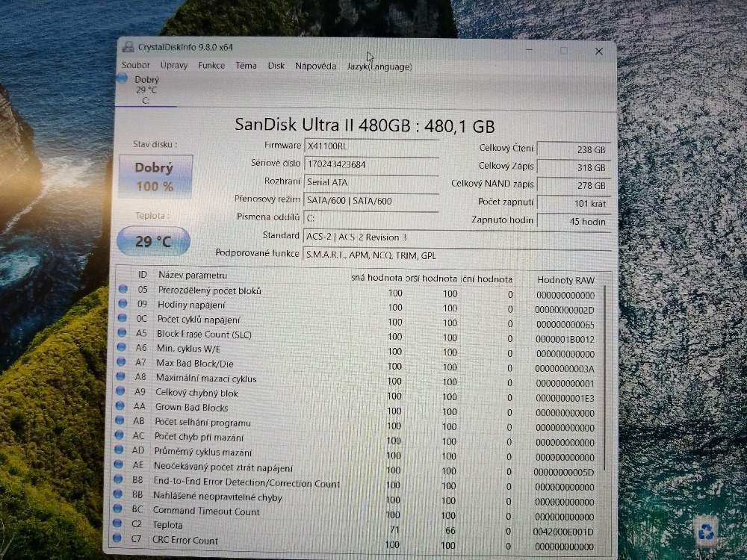Click the status orb for ID A5 row
Screen dimensions: 747x560
[x=122, y=332]
